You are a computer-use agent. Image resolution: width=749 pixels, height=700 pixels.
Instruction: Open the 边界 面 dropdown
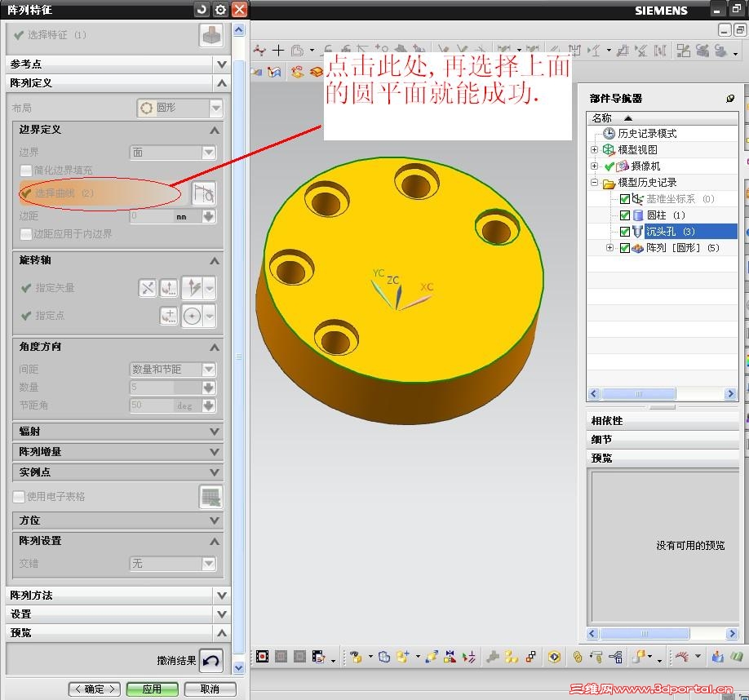pos(173,153)
